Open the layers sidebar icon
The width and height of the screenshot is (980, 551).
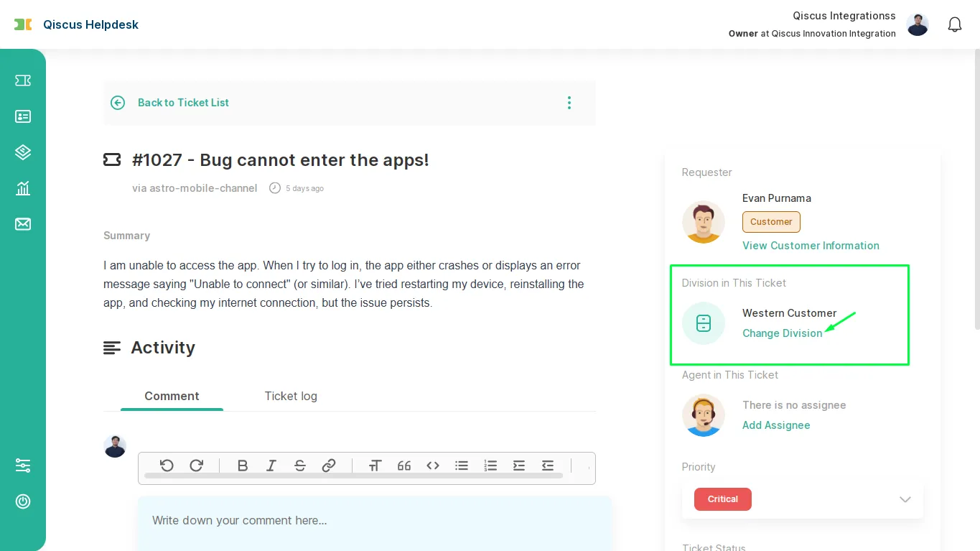23,152
